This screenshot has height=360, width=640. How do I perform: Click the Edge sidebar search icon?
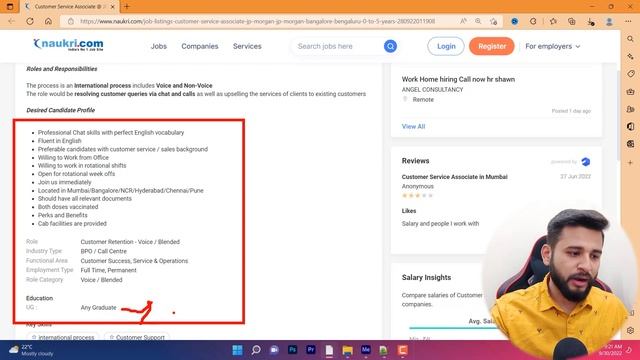631,39
